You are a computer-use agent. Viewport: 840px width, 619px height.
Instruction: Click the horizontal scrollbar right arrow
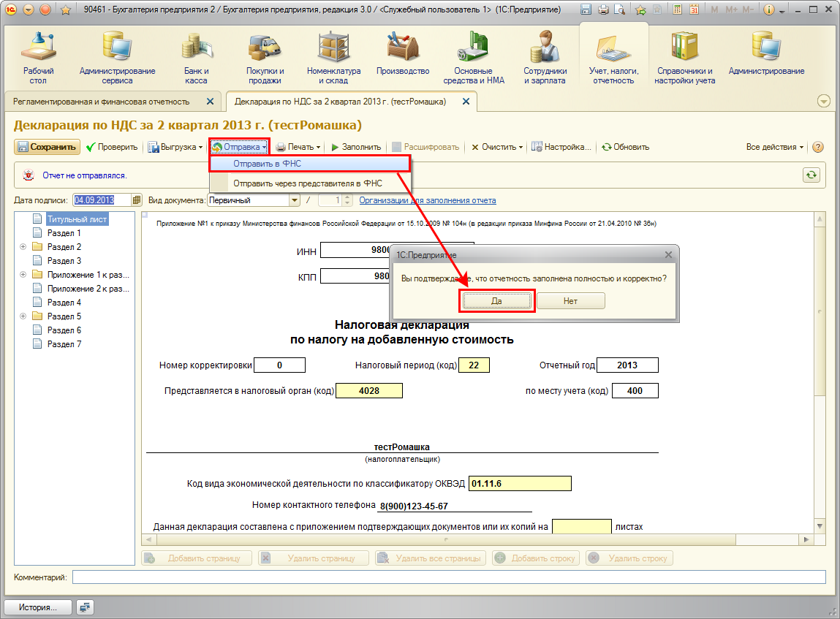click(806, 540)
